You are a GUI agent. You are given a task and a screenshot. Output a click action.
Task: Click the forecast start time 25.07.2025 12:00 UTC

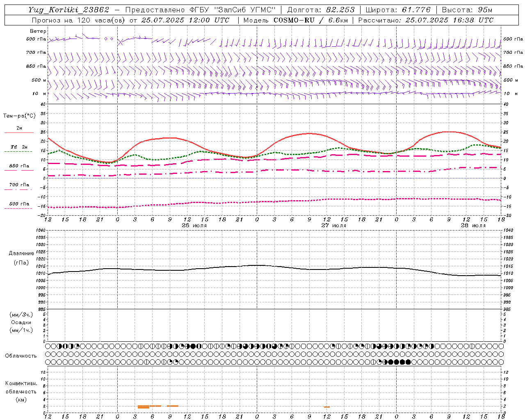[x=185, y=20]
